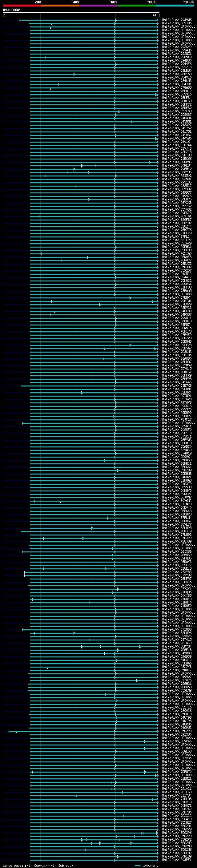
Task: Click the UniRef100_B5G2P0 label
Action: 176,731
